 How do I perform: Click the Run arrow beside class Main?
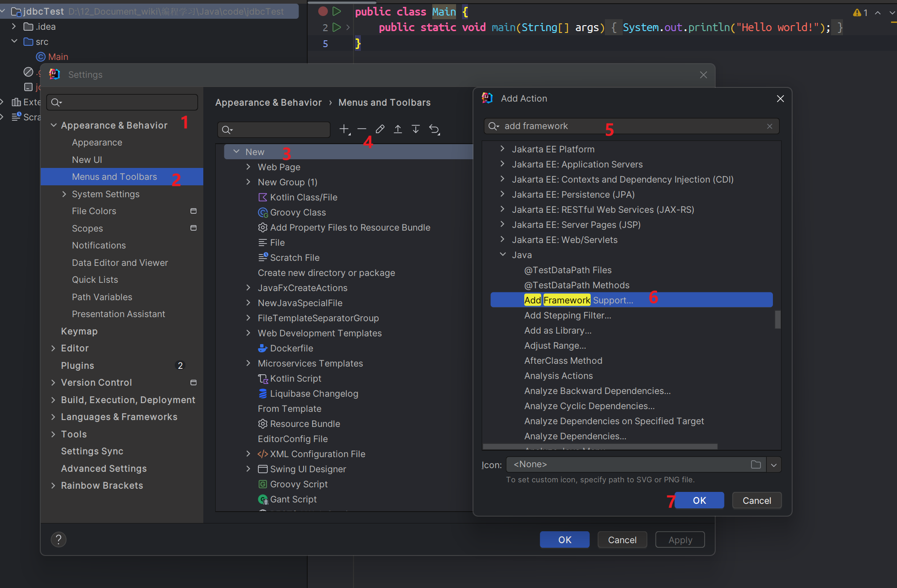(x=337, y=11)
